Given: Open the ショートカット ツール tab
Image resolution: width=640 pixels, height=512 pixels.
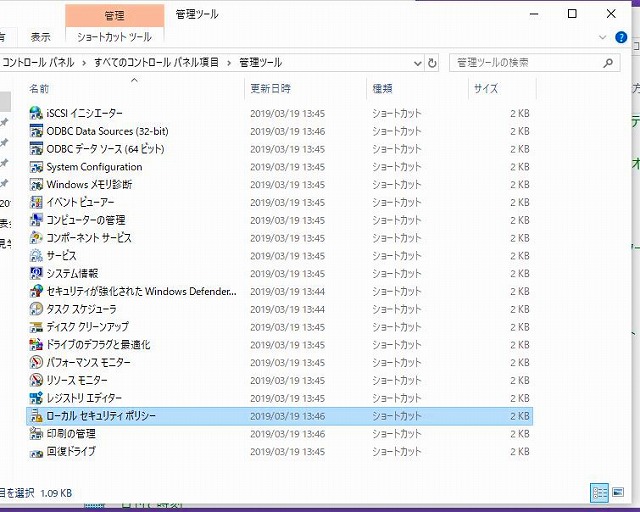Looking at the screenshot, I should tap(114, 37).
